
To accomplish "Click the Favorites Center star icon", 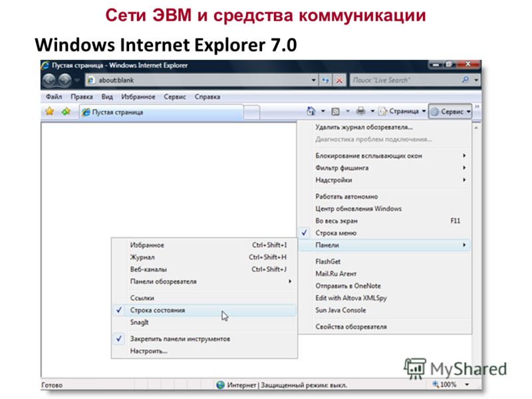I will [50, 111].
